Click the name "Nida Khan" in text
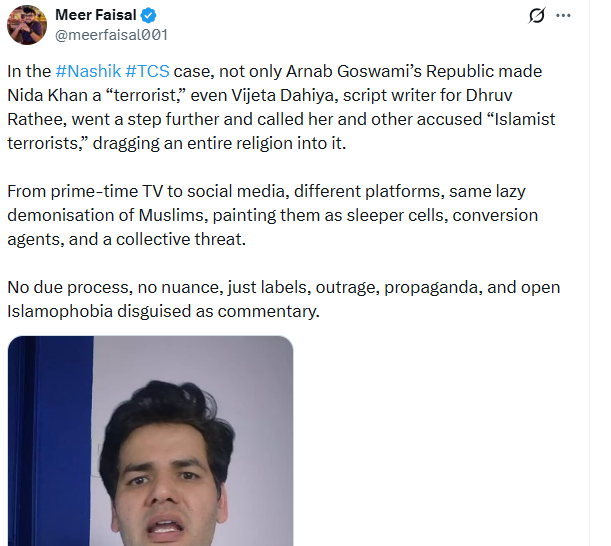 45,96
